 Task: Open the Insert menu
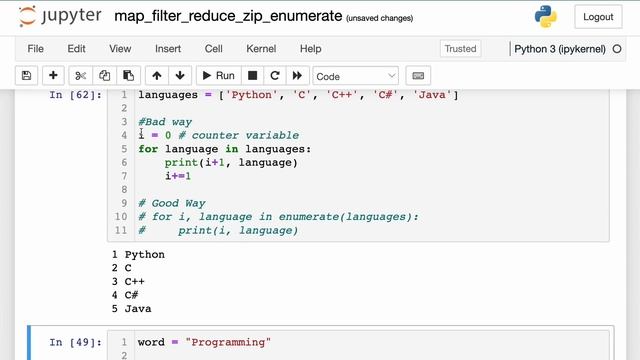[168, 49]
